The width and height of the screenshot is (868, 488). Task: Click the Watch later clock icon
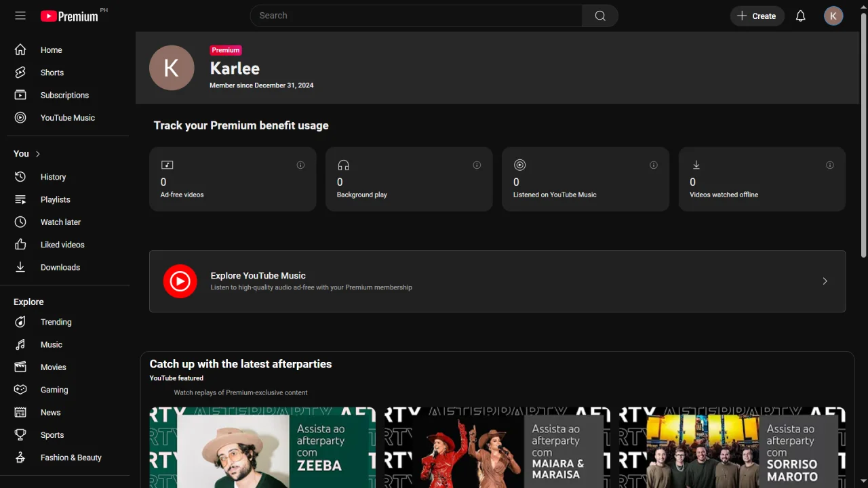pyautogui.click(x=20, y=222)
